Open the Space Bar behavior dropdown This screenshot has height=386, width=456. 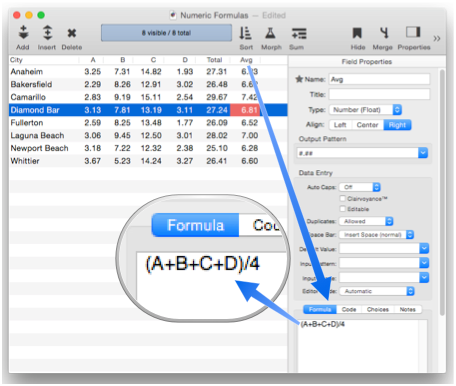pos(376,235)
